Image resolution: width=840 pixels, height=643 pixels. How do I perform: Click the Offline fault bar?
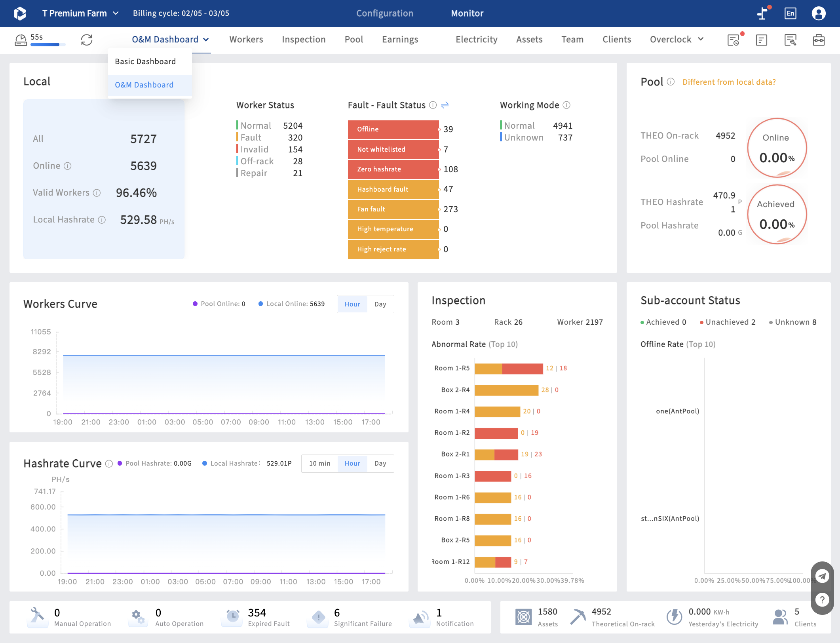coord(393,129)
